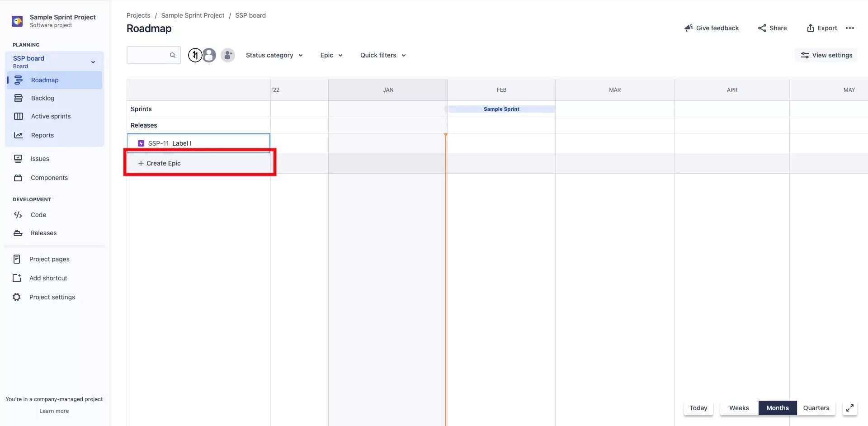Open Project settings
This screenshot has width=868, height=426.
coord(52,297)
